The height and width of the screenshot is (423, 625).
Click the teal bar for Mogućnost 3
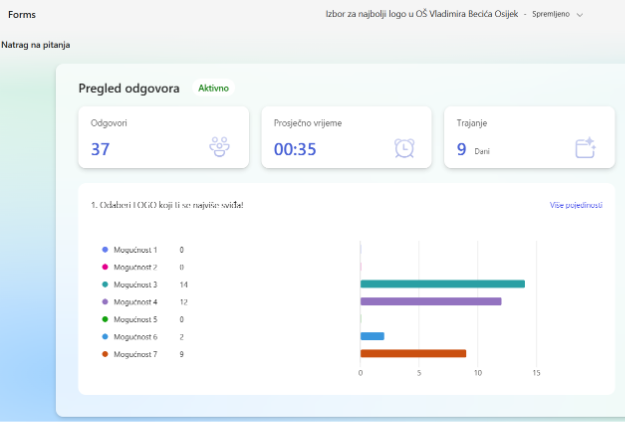tap(442, 284)
